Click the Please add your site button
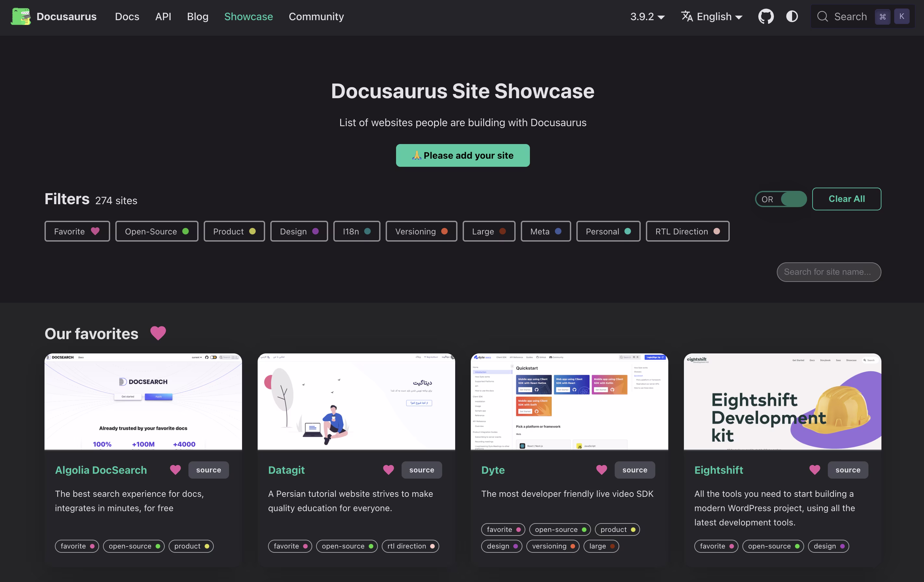This screenshot has height=582, width=924. click(x=462, y=155)
